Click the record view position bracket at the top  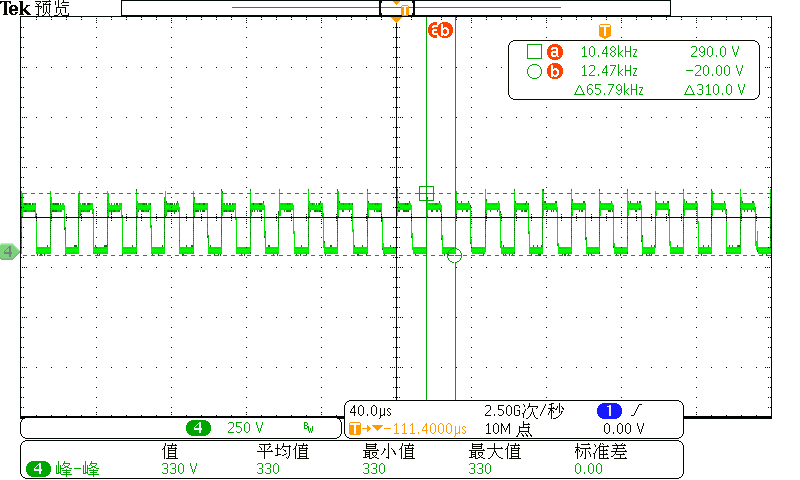396,8
